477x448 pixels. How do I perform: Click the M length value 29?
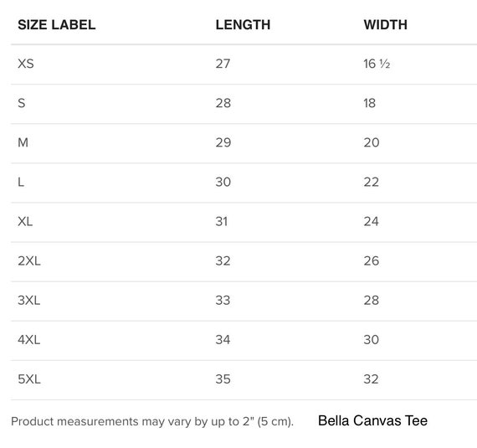tap(223, 142)
